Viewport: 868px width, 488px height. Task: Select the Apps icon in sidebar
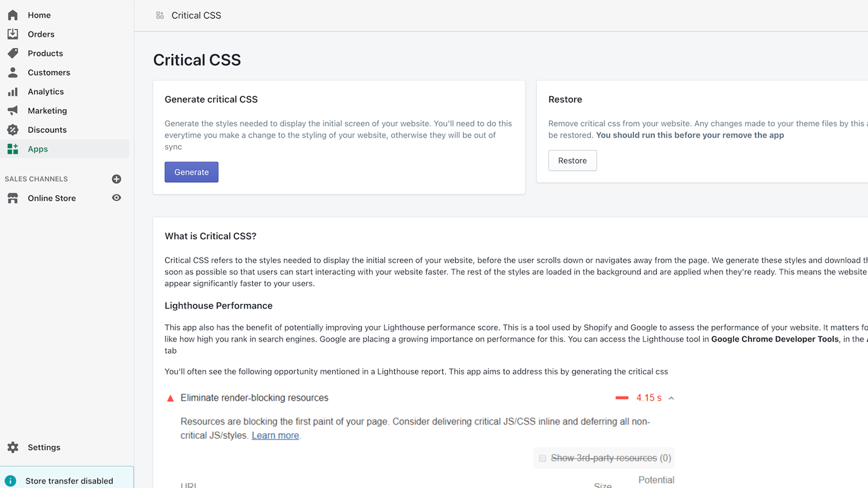12,149
